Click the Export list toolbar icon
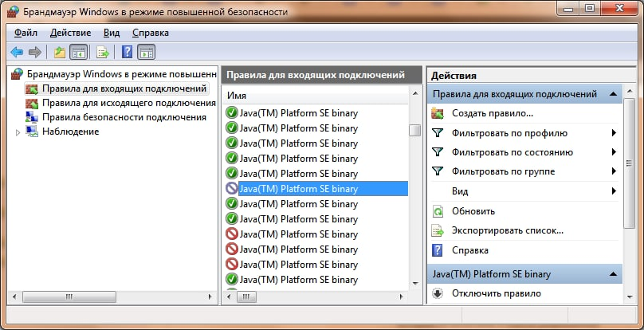The width and height of the screenshot is (644, 330). point(102,53)
